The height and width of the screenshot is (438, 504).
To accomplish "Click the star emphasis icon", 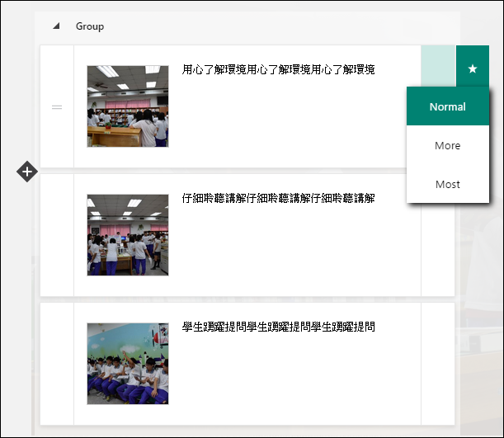I will pyautogui.click(x=472, y=68).
